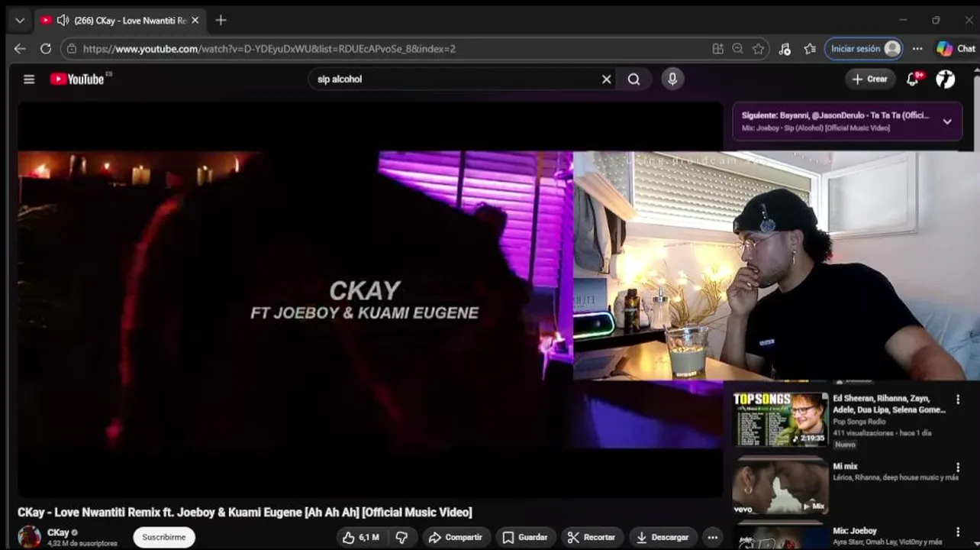
Task: Open the CKay channel name link
Action: 58,532
